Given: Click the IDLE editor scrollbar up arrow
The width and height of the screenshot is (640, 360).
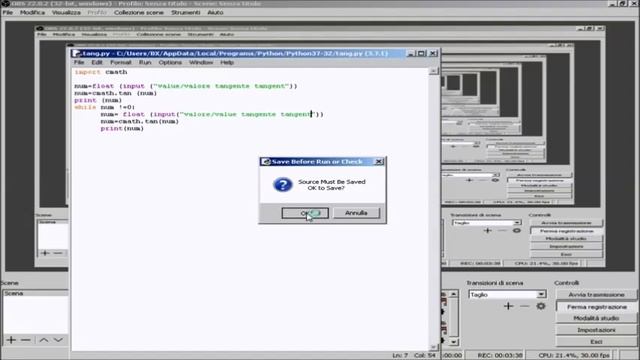Looking at the screenshot, I should tap(433, 71).
